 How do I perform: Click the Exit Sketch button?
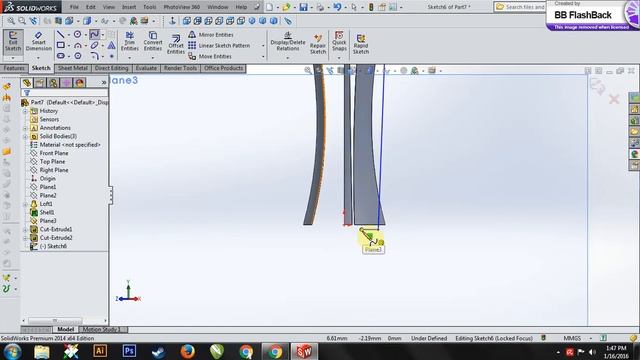(13, 42)
